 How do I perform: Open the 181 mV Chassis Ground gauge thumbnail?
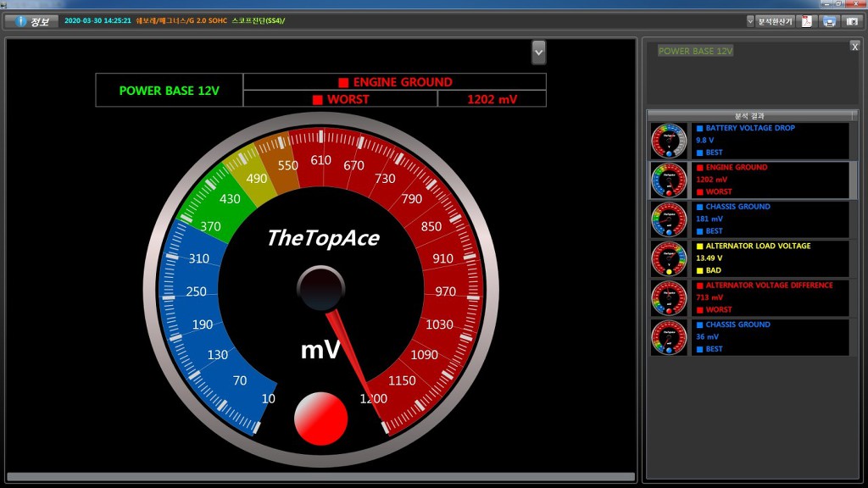point(669,219)
